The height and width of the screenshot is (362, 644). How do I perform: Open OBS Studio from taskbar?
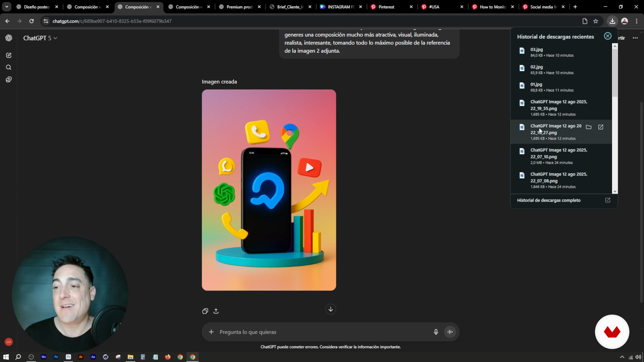pos(31,357)
